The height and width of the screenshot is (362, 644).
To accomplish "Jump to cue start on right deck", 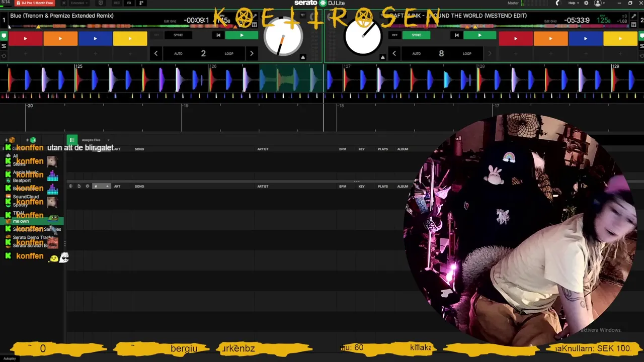I will [456, 35].
